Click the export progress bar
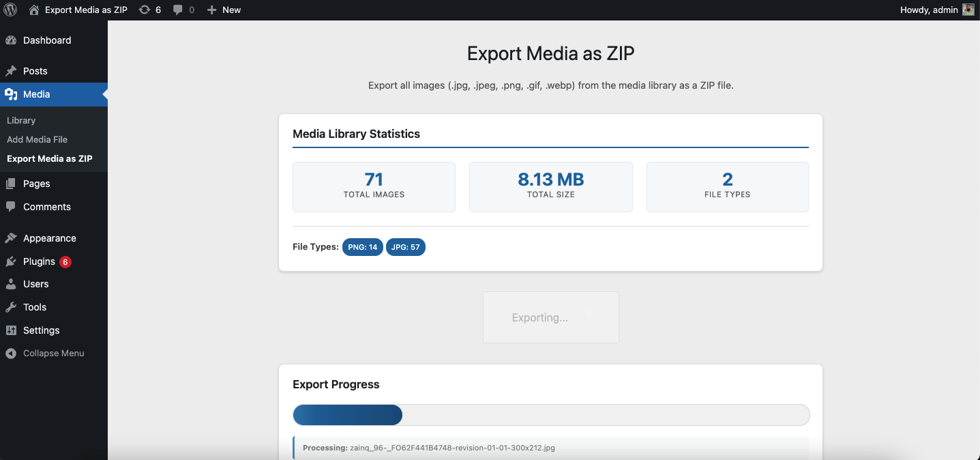Screen dimensions: 980x460 point(550,414)
